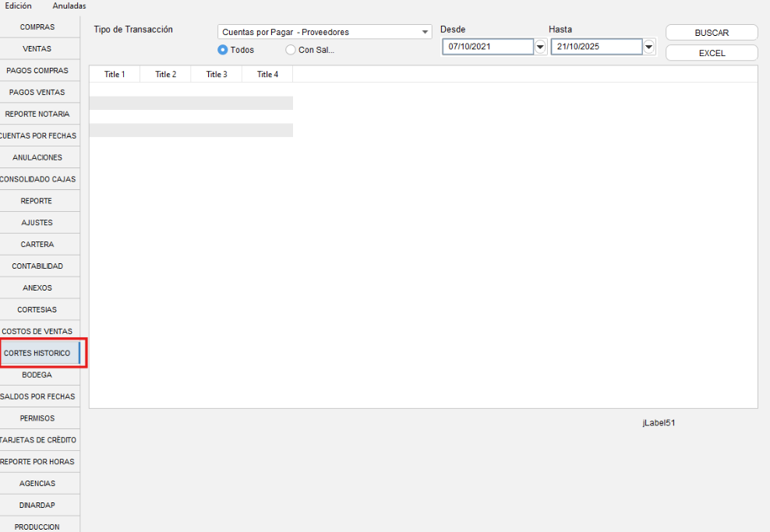Image resolution: width=770 pixels, height=532 pixels.
Task: Open the Anuladas menu
Action: [x=69, y=5]
